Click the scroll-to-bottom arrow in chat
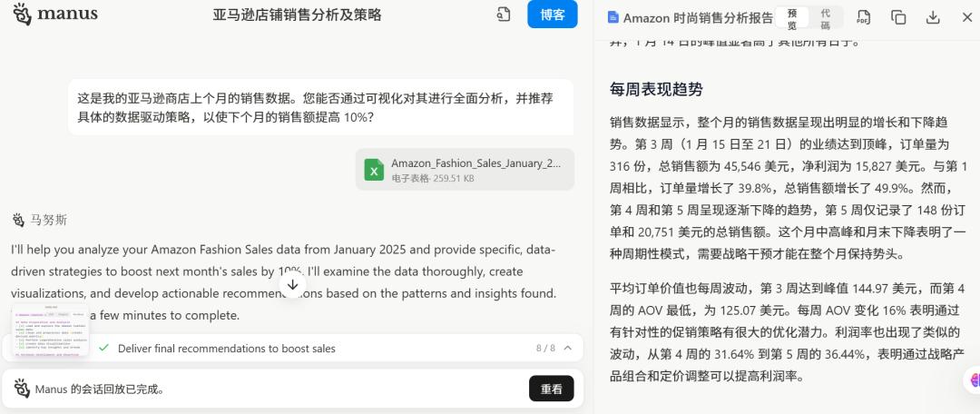Screen dimensions: 980x414 [x=292, y=284]
